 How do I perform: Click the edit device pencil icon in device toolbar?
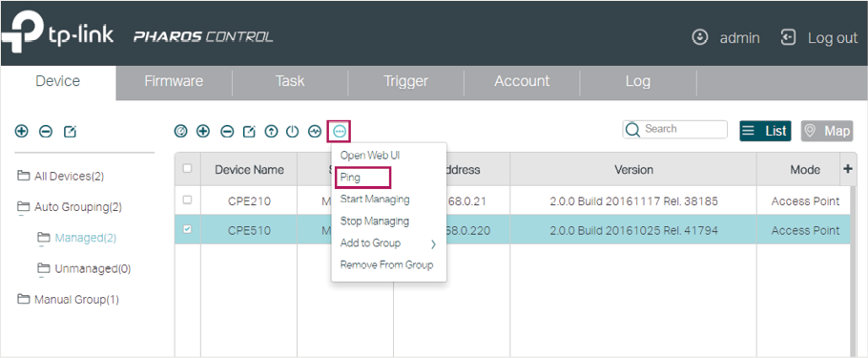pos(249,132)
